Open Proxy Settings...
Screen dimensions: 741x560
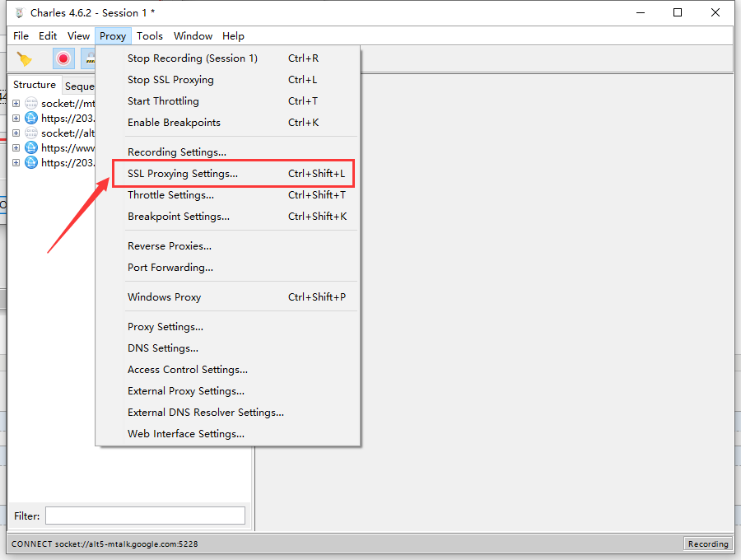pos(228,327)
